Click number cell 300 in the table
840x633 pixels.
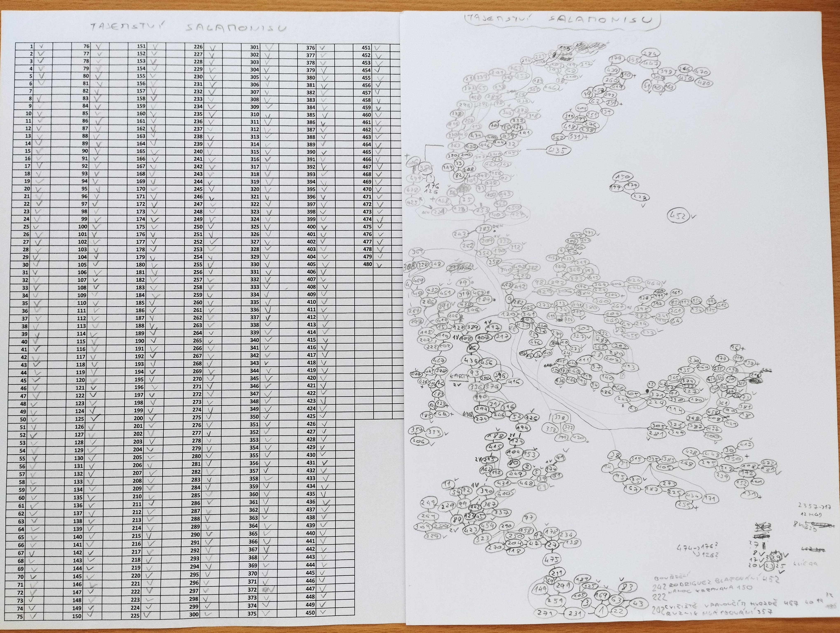[x=194, y=614]
